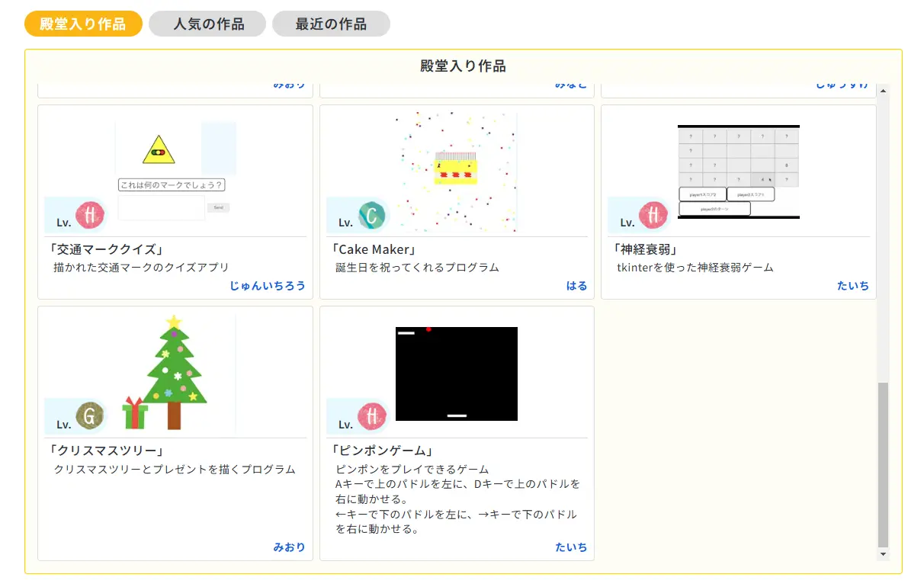924x587 pixels.
Task: Switch to the 人気の作品 tab
Action: pos(207,24)
